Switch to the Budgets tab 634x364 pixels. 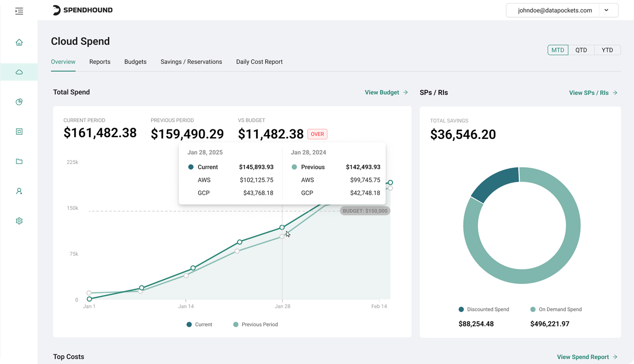pyautogui.click(x=135, y=62)
